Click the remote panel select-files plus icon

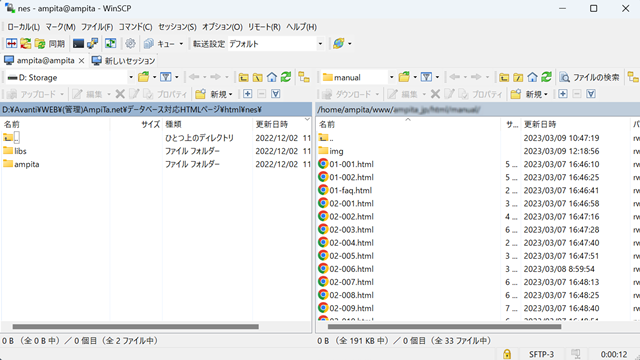tap(562, 94)
